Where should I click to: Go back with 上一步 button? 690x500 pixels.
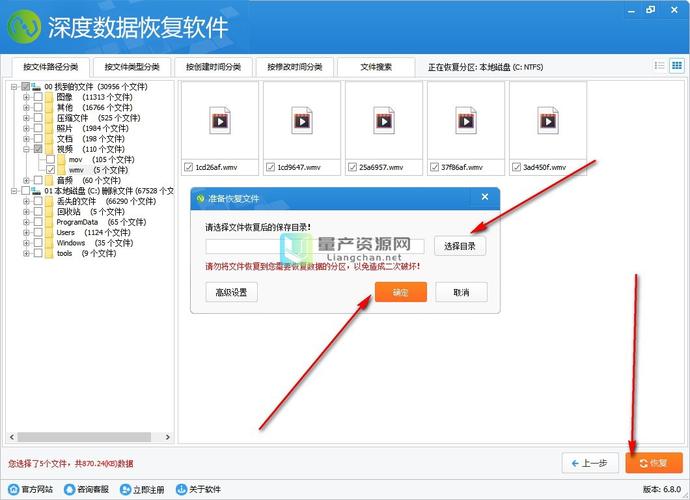590,463
